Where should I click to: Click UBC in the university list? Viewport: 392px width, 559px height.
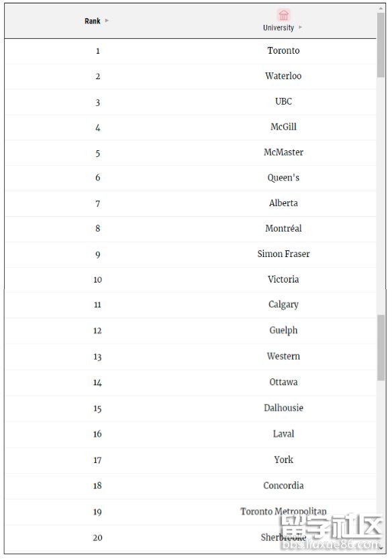tap(283, 101)
